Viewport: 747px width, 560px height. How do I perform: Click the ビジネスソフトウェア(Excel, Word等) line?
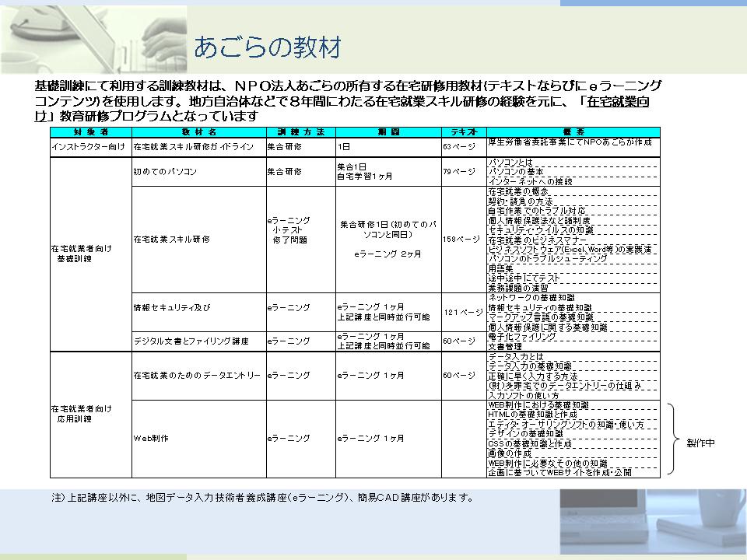[x=570, y=250]
